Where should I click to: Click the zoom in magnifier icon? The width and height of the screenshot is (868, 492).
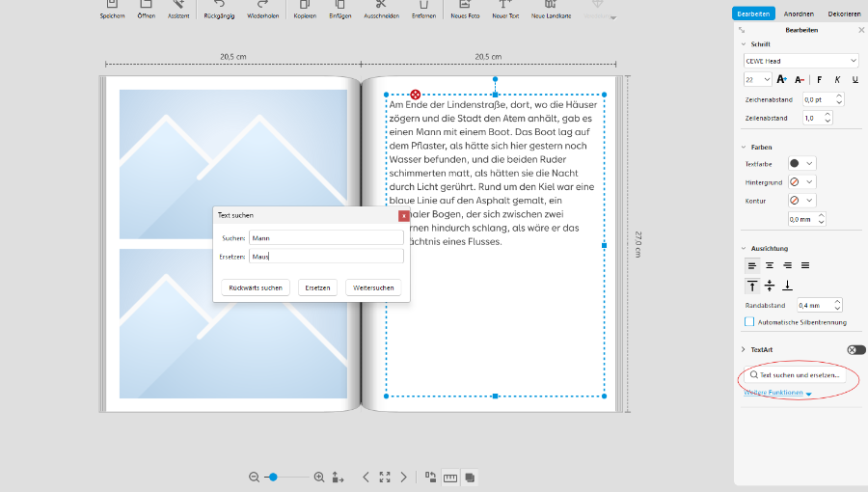click(319, 477)
